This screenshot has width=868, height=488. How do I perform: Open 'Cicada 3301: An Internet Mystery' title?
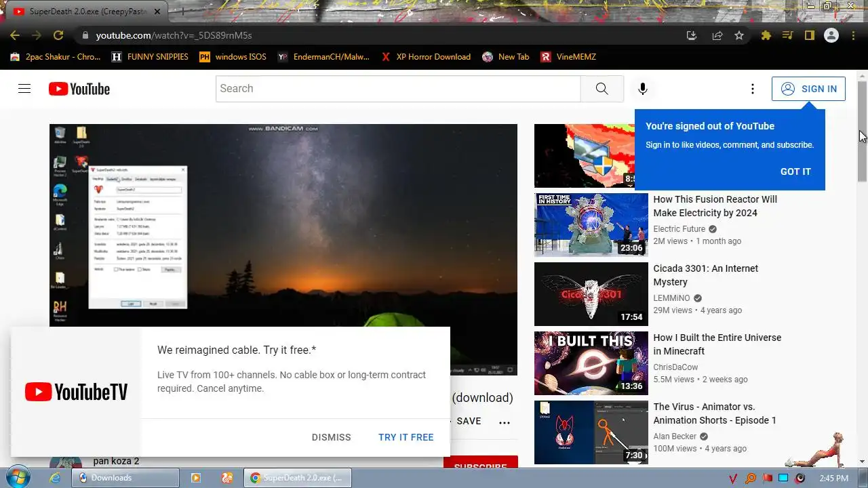tap(706, 275)
